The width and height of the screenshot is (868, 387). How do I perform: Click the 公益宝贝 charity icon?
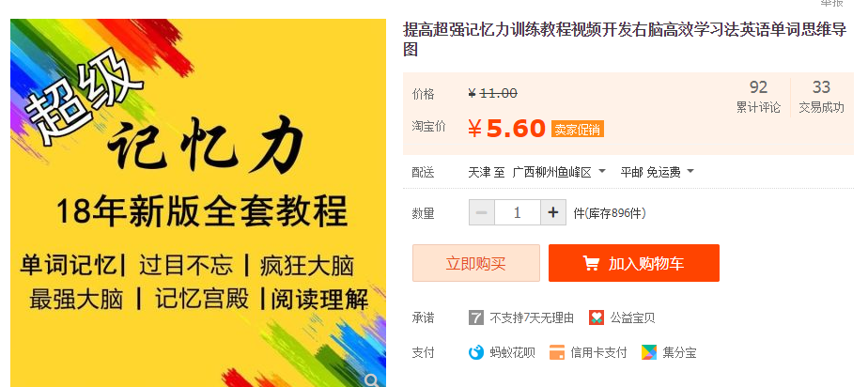597,317
